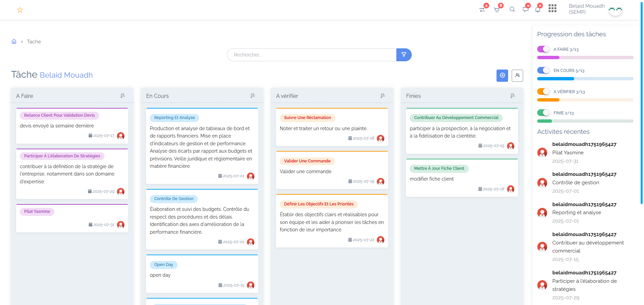This screenshot has height=305, width=644.
Task: Sort the A Faire column
Action: 123,96
